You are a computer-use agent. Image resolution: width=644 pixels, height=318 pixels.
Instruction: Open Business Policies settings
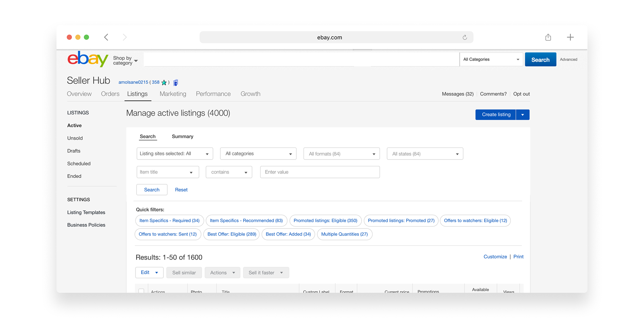(86, 225)
